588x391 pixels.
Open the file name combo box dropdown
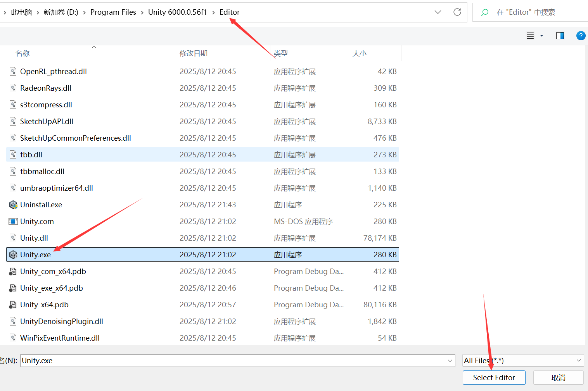(450, 360)
